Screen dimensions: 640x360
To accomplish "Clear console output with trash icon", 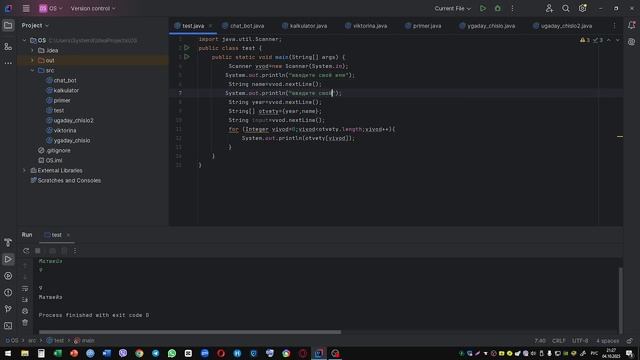I will pos(25,322).
